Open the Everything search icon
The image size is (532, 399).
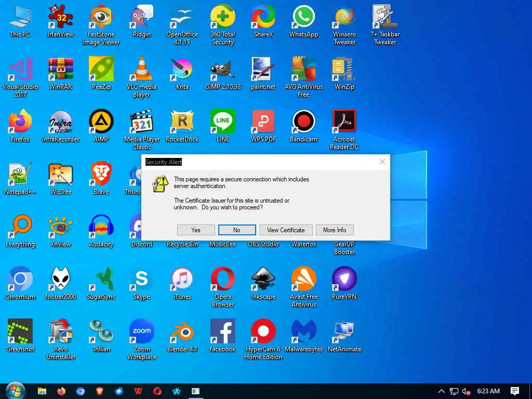[20, 231]
